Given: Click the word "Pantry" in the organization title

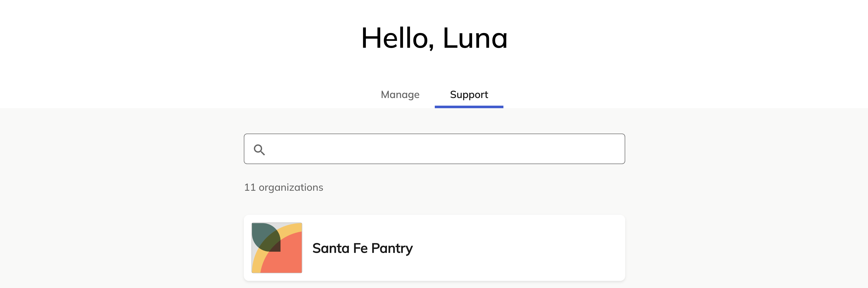Looking at the screenshot, I should coord(392,248).
